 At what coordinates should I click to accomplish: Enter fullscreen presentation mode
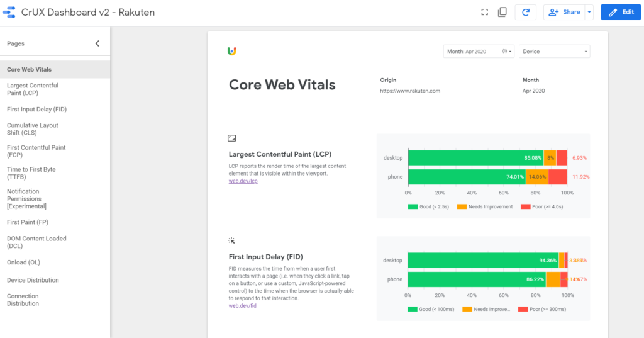click(x=485, y=13)
